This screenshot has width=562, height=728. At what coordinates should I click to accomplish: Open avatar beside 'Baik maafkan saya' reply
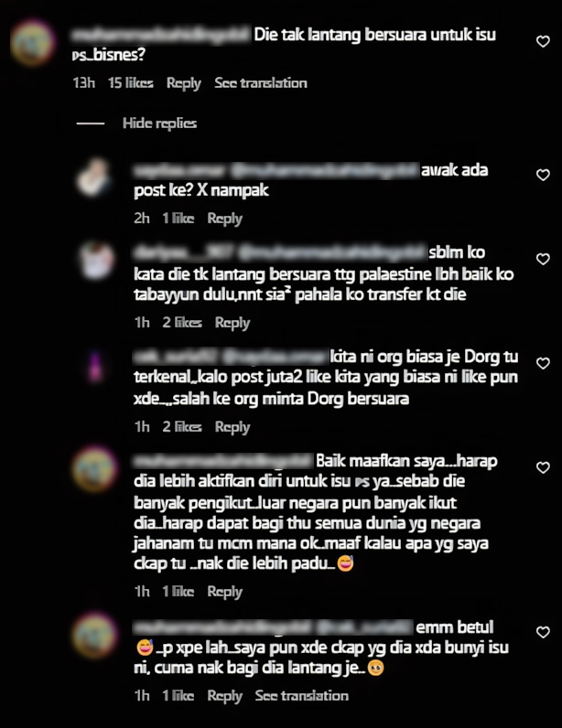pos(94,469)
